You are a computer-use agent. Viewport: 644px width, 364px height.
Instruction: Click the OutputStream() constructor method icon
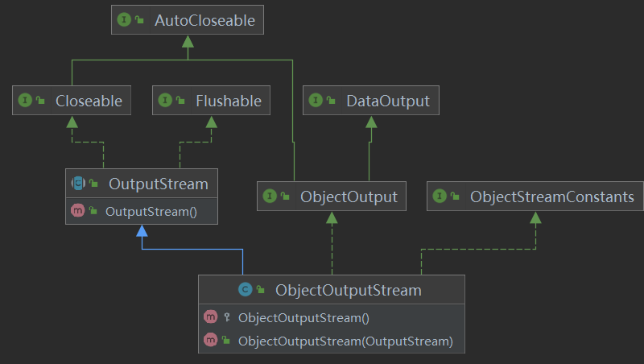coord(78,211)
